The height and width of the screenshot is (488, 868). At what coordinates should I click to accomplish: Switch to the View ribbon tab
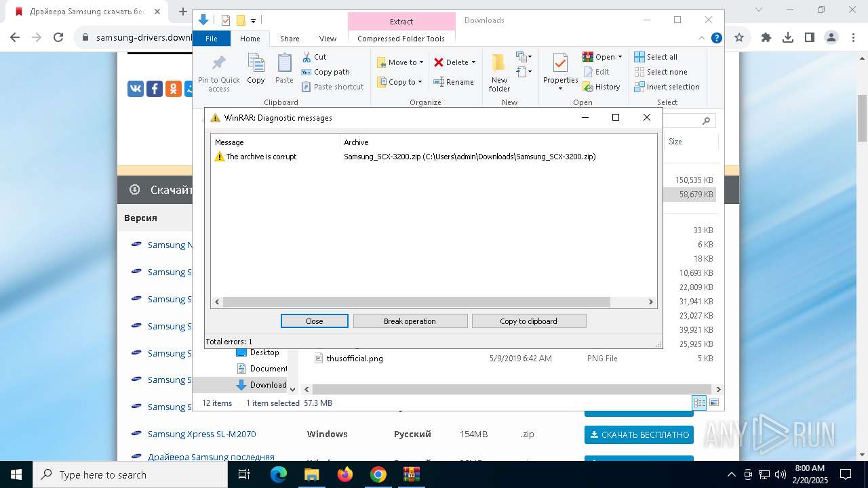pyautogui.click(x=328, y=39)
